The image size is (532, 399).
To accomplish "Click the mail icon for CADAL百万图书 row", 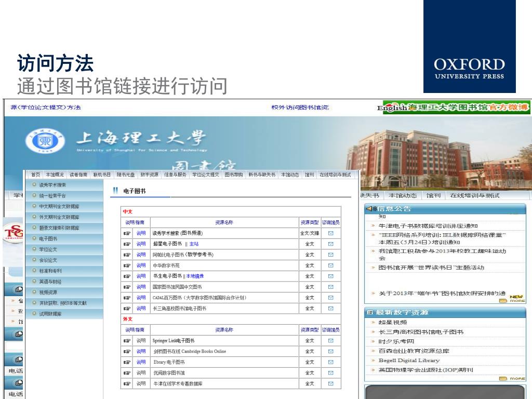I will click(331, 298).
